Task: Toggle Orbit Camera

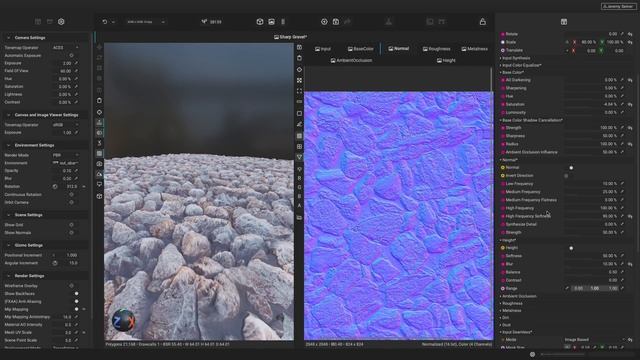Action: [71, 202]
